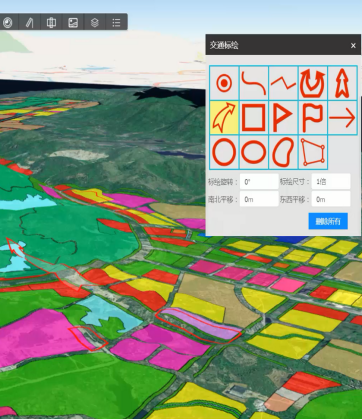Click the blue delete-all button
This screenshot has width=362, height=420.
(x=328, y=221)
